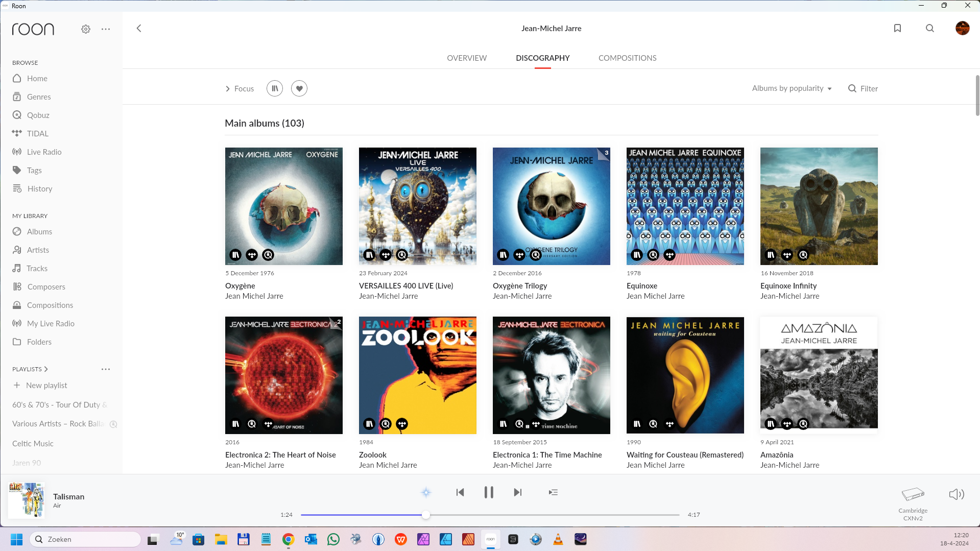This screenshot has height=551, width=980.
Task: Open WhatsApp from the taskbar
Action: tap(333, 539)
